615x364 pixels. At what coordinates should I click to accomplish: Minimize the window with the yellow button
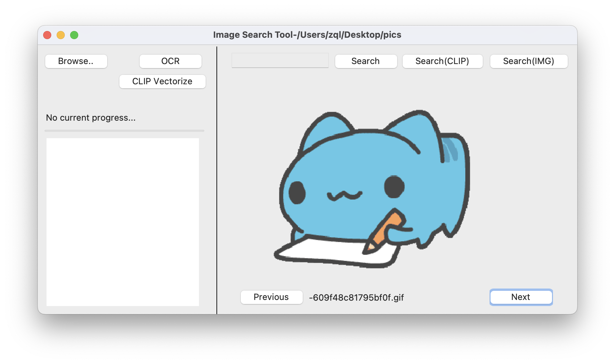61,35
